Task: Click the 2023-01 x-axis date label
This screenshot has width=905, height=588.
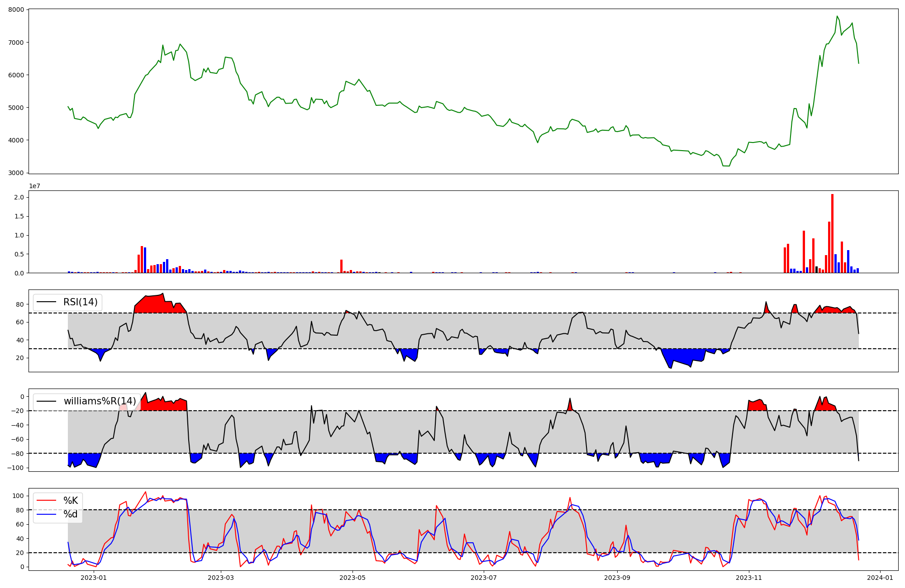Action: (94, 578)
